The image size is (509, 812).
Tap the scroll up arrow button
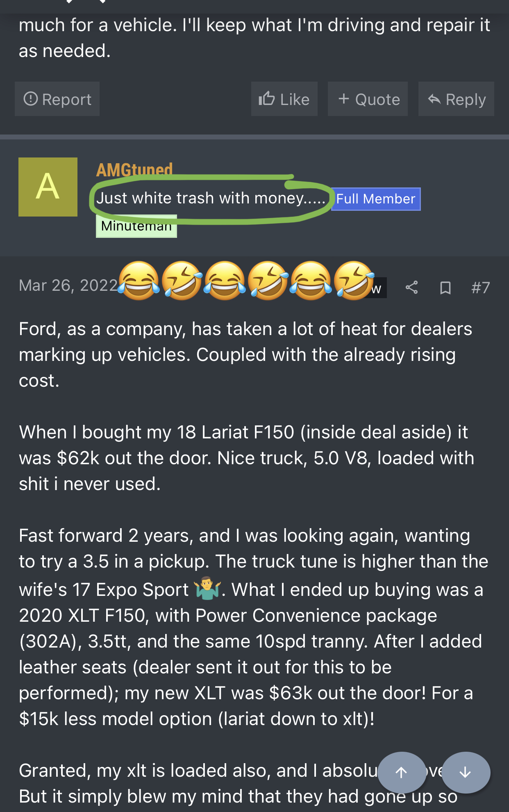(402, 772)
